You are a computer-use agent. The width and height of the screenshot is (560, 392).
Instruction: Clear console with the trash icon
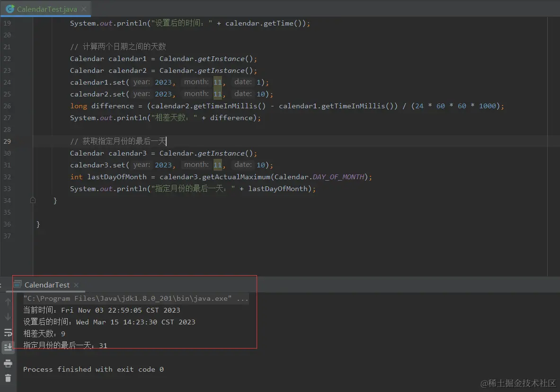click(8, 378)
